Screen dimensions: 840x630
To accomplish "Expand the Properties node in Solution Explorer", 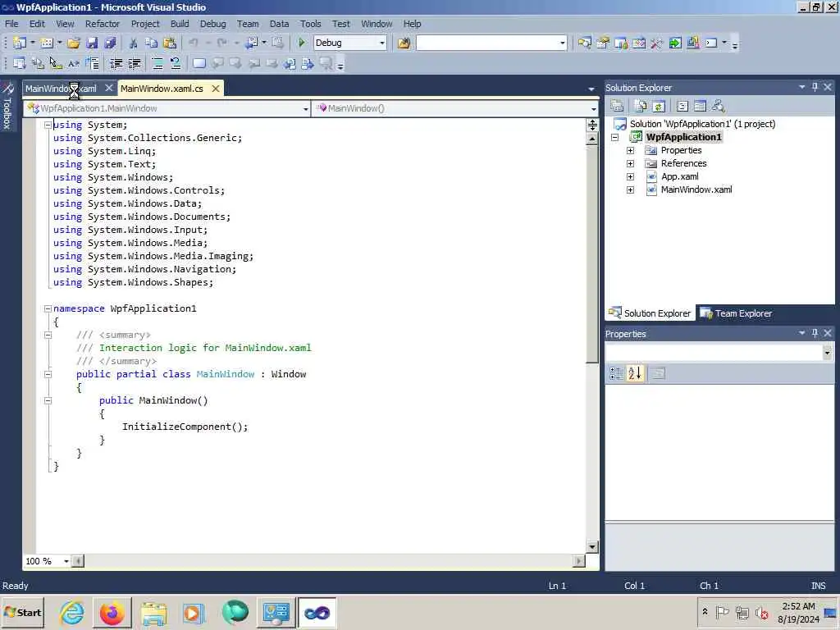I will [631, 151].
